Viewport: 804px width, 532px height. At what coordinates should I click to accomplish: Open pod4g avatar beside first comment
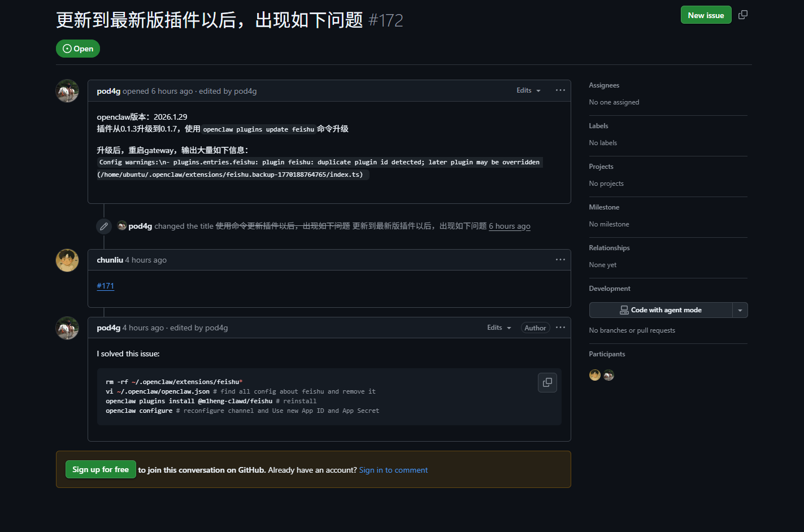[67, 91]
